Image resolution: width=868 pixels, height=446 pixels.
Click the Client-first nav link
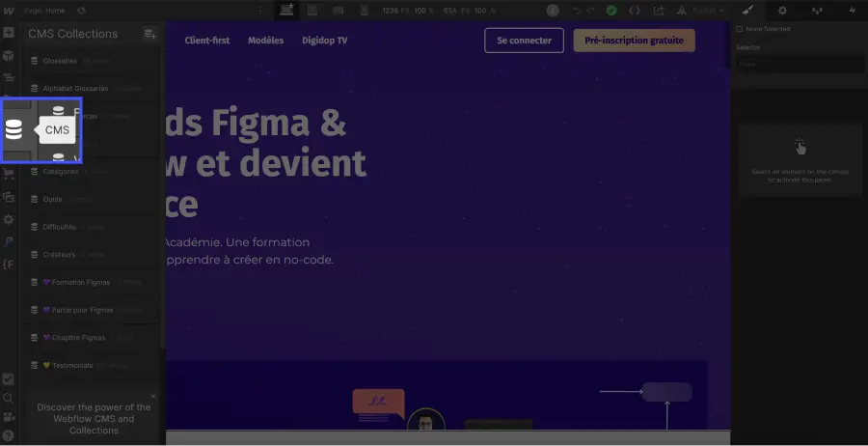pyautogui.click(x=207, y=41)
